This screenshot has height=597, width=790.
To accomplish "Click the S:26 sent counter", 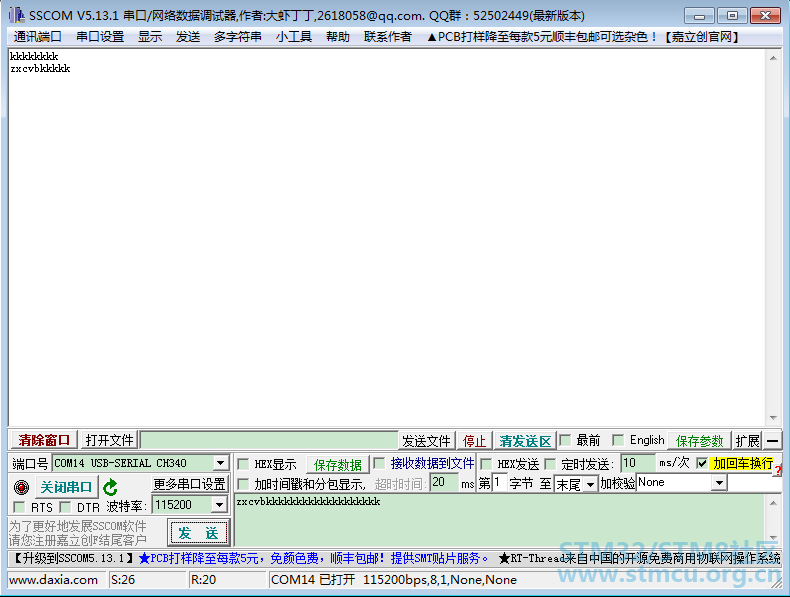I will 123,580.
